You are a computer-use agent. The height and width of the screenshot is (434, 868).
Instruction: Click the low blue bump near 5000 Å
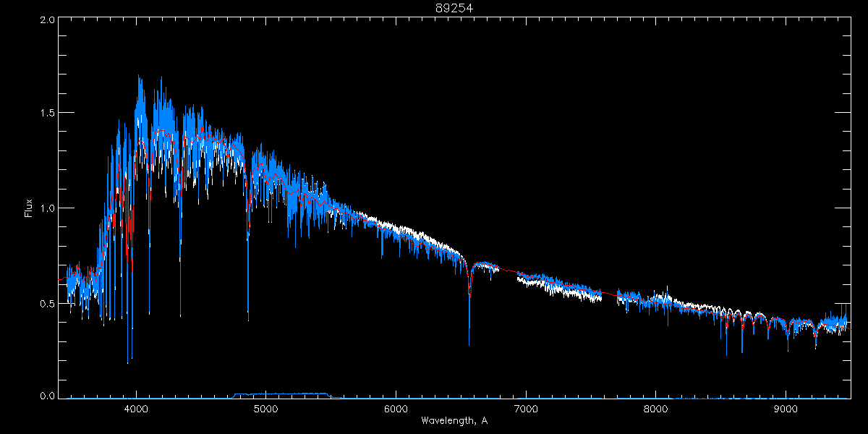coord(282,394)
